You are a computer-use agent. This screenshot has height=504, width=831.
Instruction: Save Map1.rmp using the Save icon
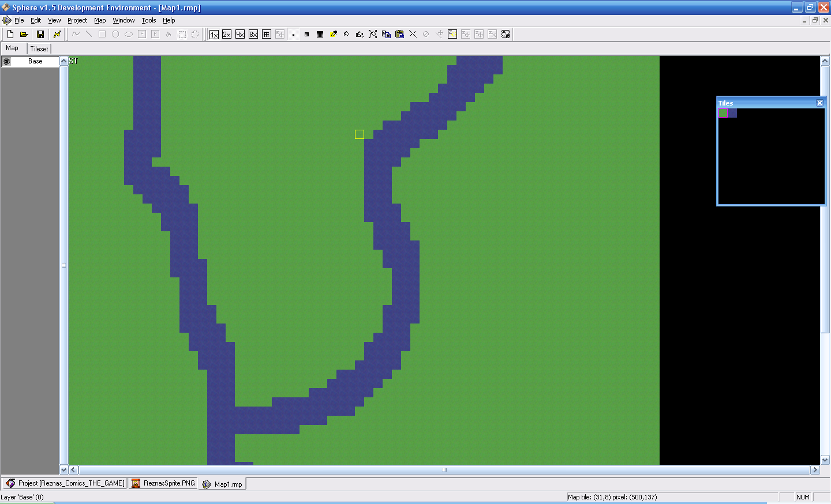click(x=40, y=34)
